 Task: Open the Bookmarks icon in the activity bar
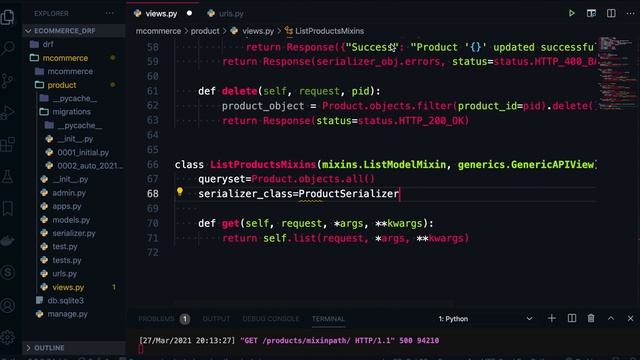pyautogui.click(x=7, y=209)
